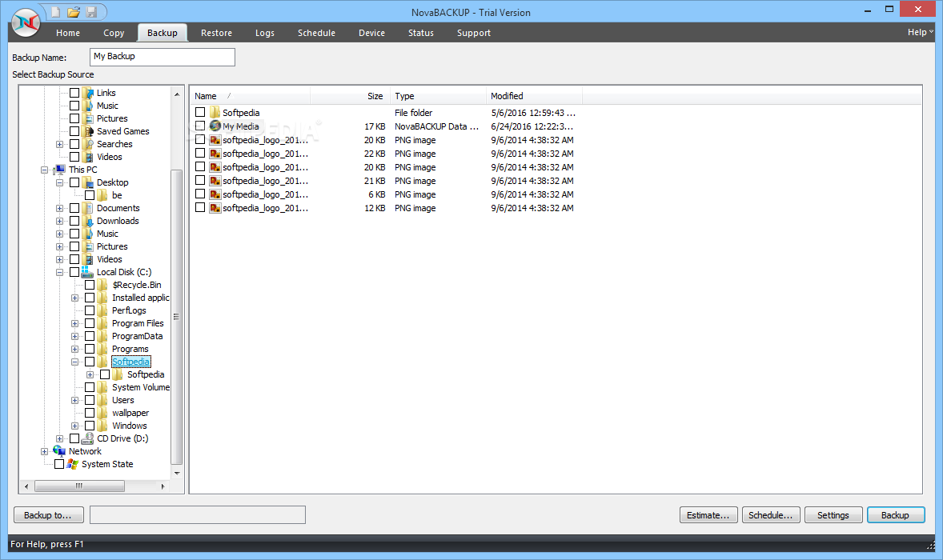Screen dimensions: 943x560
Task: Click the $Recycle.Bin folder icon
Action: (102, 285)
